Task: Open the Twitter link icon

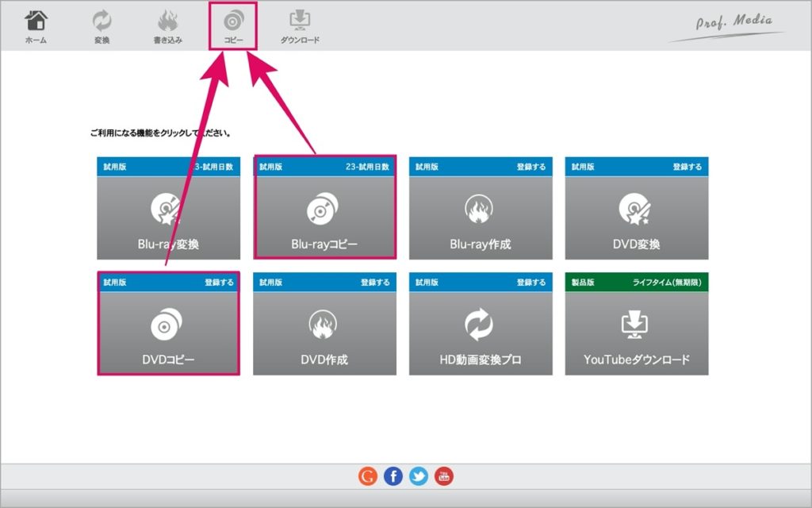Action: click(419, 476)
